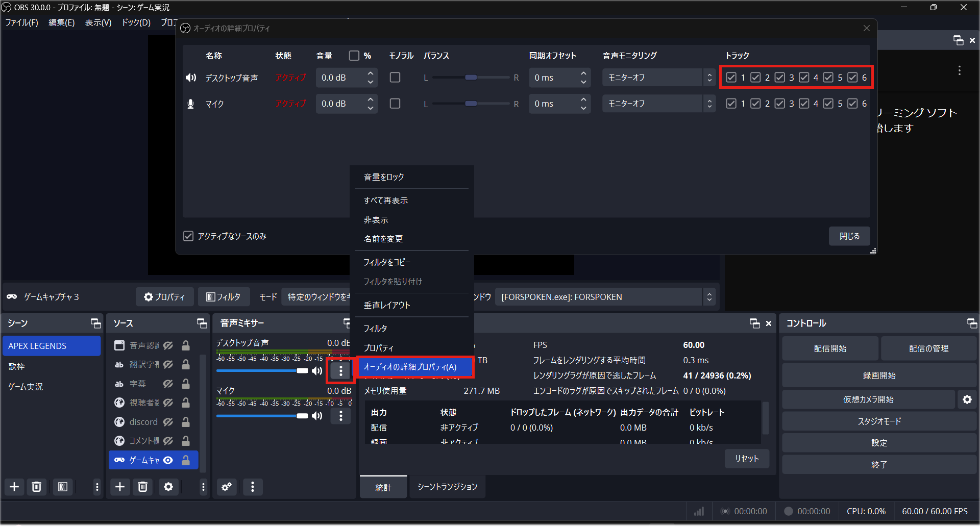Unlock the ゲームキャプチャ source lock icon
This screenshot has width=980, height=527.
click(x=186, y=460)
